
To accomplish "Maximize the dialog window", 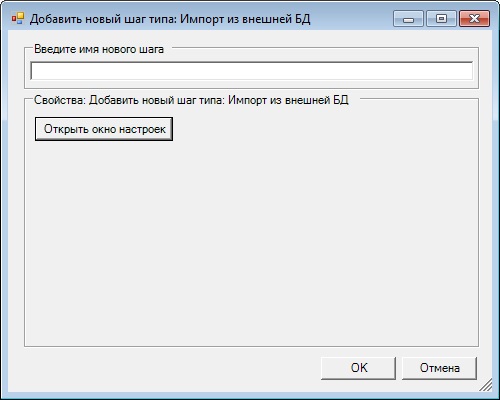I will [x=441, y=18].
